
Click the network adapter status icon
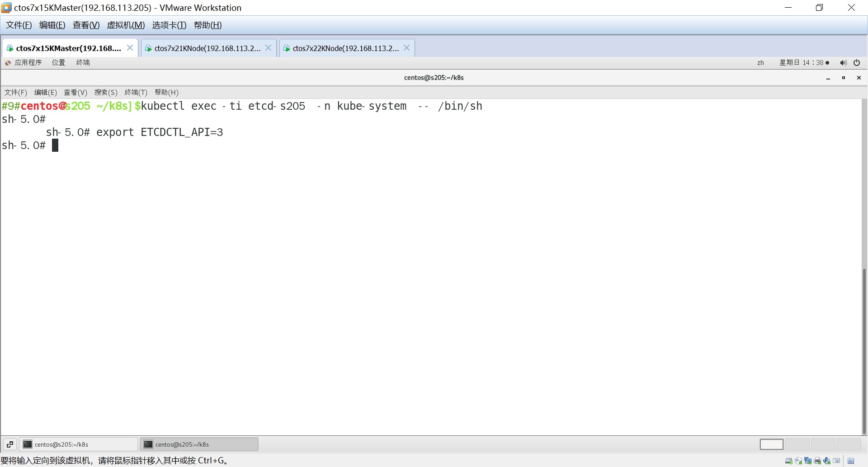(808, 461)
